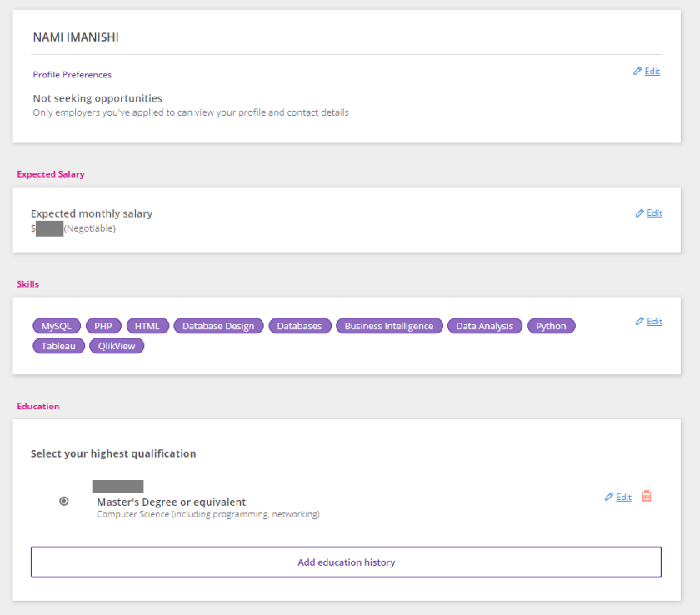
Task: Select the QlikView skill tag
Action: point(117,346)
